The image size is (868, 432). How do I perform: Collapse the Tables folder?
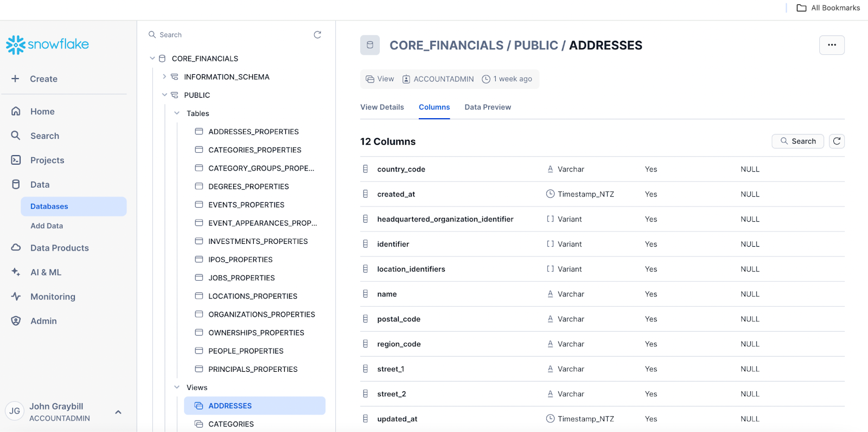click(177, 113)
